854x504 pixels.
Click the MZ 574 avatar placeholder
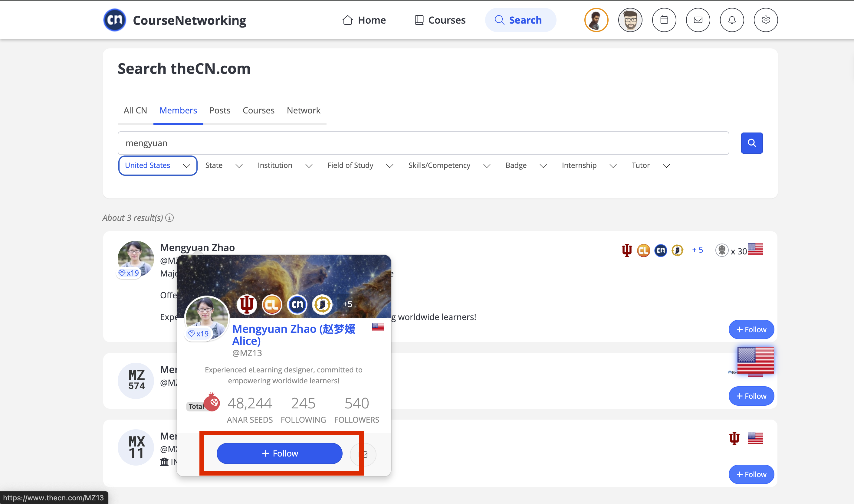[136, 380]
